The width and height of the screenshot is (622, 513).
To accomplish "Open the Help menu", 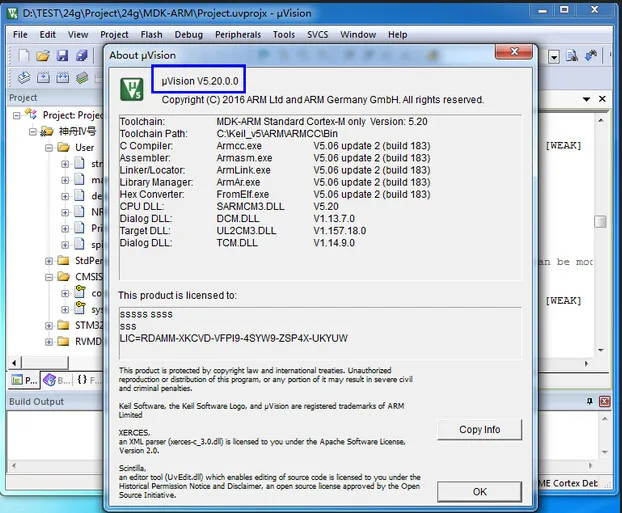I will (397, 35).
